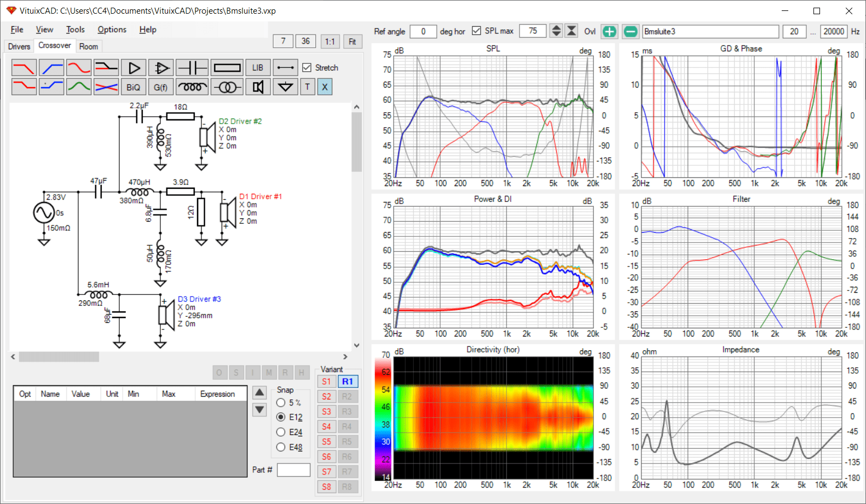866x504 pixels.
Task: Click the Part # input field
Action: 293,470
